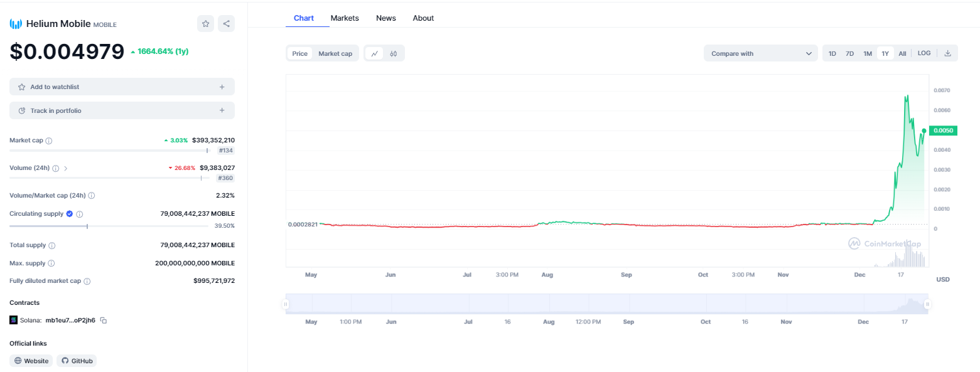This screenshot has width=980, height=372.
Task: Click left handle of range slider
Action: [286, 304]
